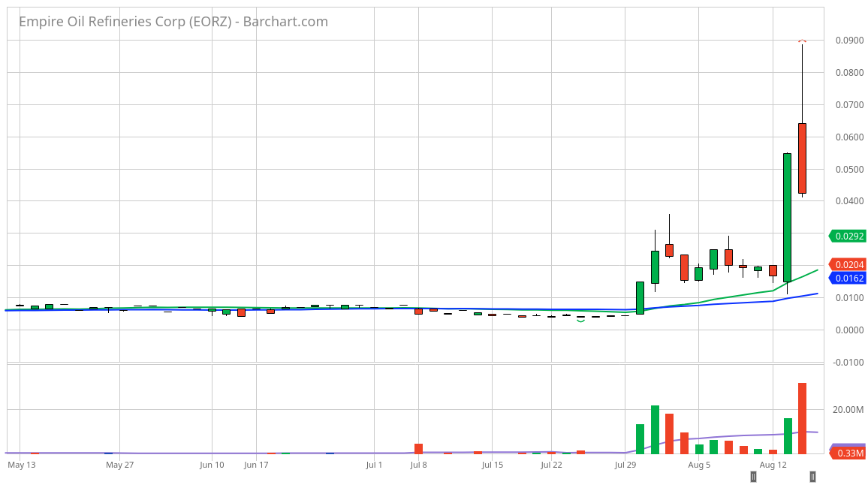Grab the left range-selector handle below the chart
The image size is (868, 488).
pos(753,477)
